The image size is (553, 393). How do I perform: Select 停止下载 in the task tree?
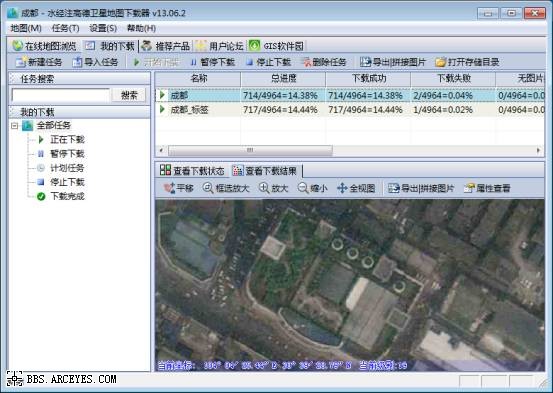[x=67, y=182]
